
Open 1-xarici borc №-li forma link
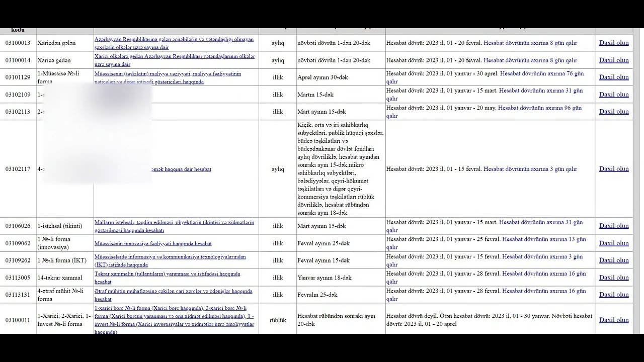point(174,320)
